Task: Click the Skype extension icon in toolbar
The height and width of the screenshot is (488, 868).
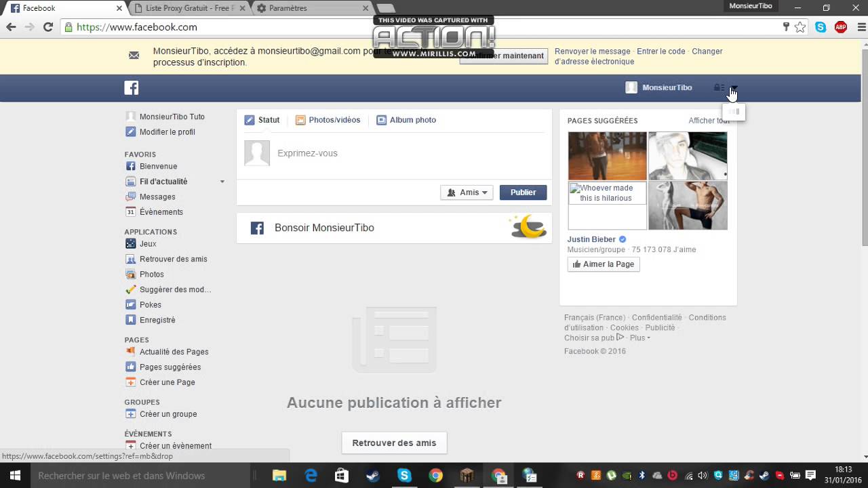Action: tap(821, 27)
